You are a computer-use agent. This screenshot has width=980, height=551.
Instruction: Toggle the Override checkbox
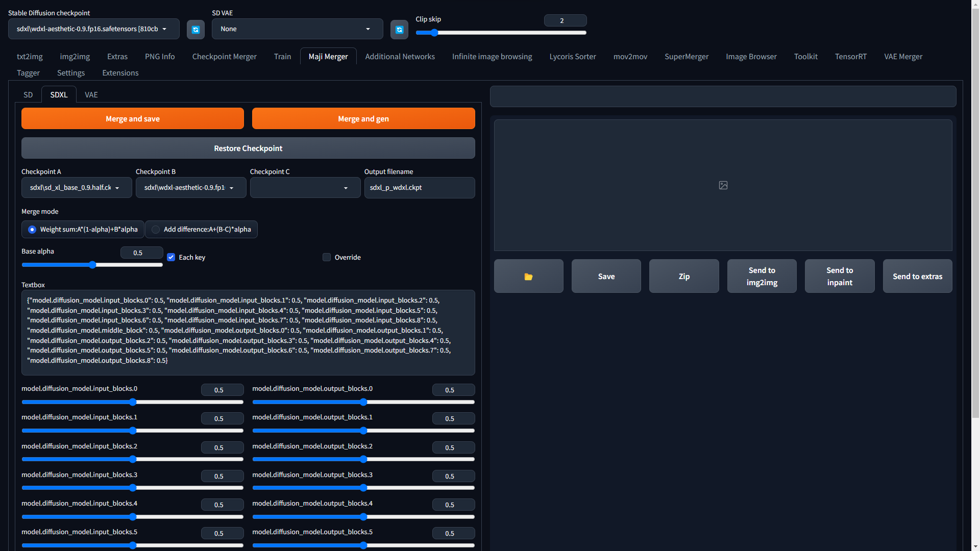coord(327,257)
